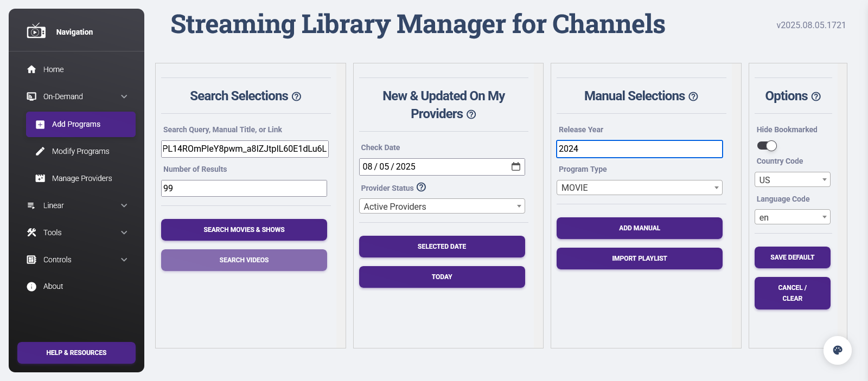
Task: Click the Import Playlist button
Action: [x=639, y=259]
